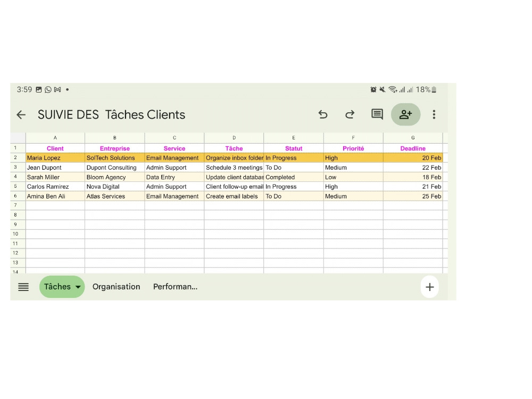Select the Bloom Agency cell
532x399 pixels.
tap(115, 177)
